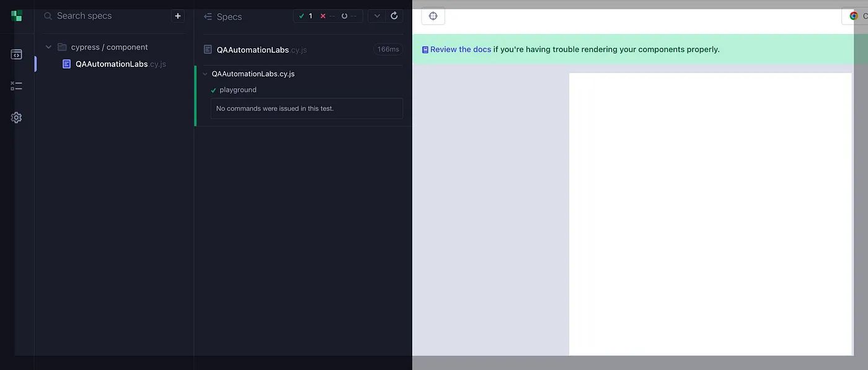
Task: Toggle the pending tests filter
Action: click(x=346, y=15)
